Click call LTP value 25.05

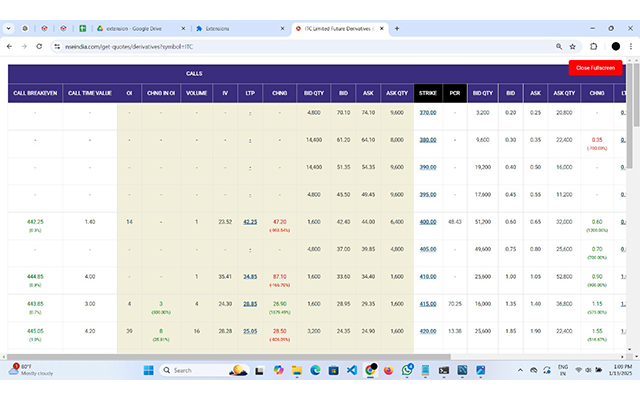pyautogui.click(x=250, y=331)
